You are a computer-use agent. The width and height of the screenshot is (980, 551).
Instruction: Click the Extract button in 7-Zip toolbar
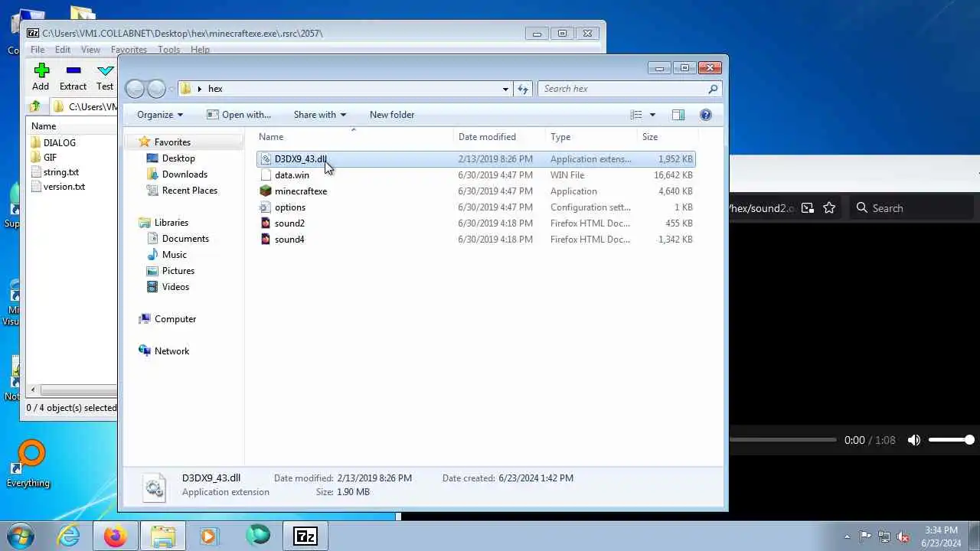point(73,77)
